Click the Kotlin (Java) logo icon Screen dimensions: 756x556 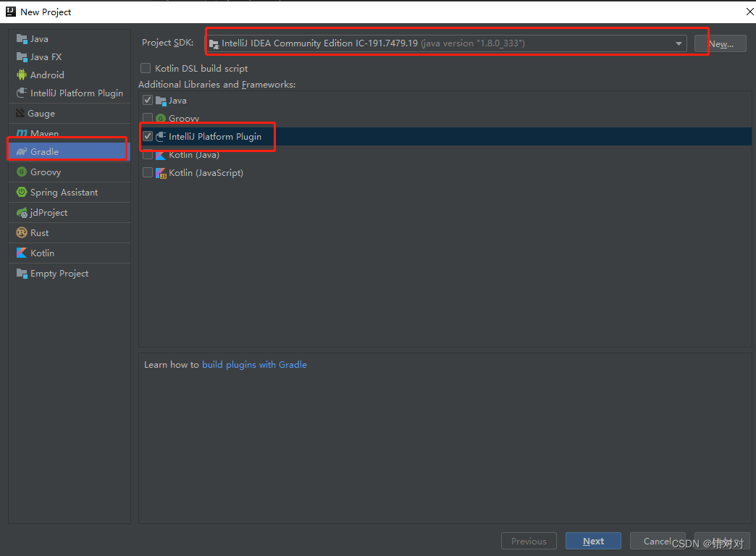click(161, 155)
